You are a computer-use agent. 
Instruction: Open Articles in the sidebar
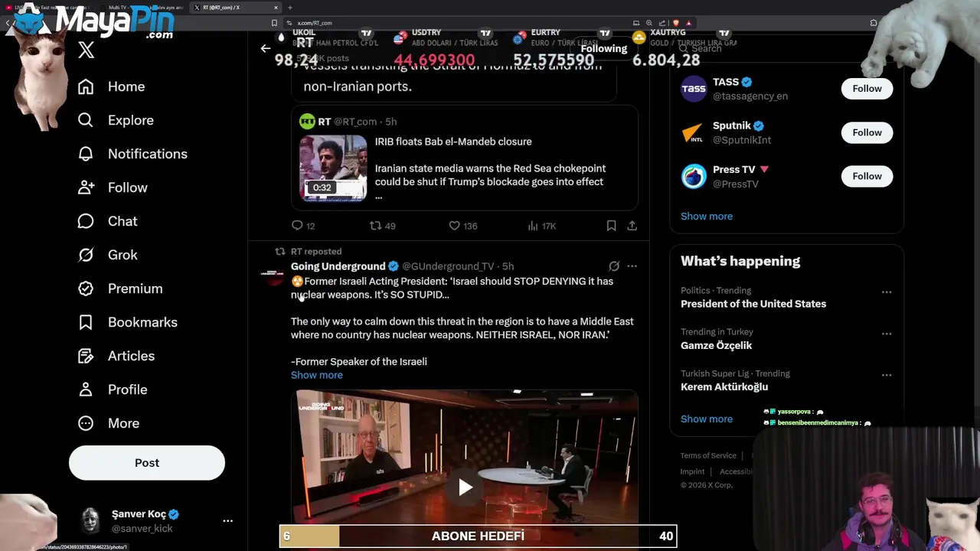[x=116, y=356]
